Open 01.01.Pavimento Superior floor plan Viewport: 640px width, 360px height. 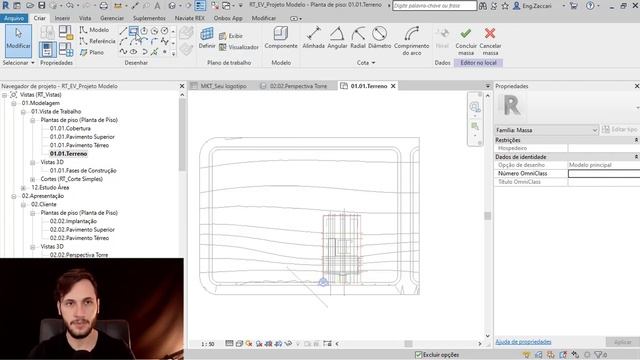pyautogui.click(x=82, y=137)
